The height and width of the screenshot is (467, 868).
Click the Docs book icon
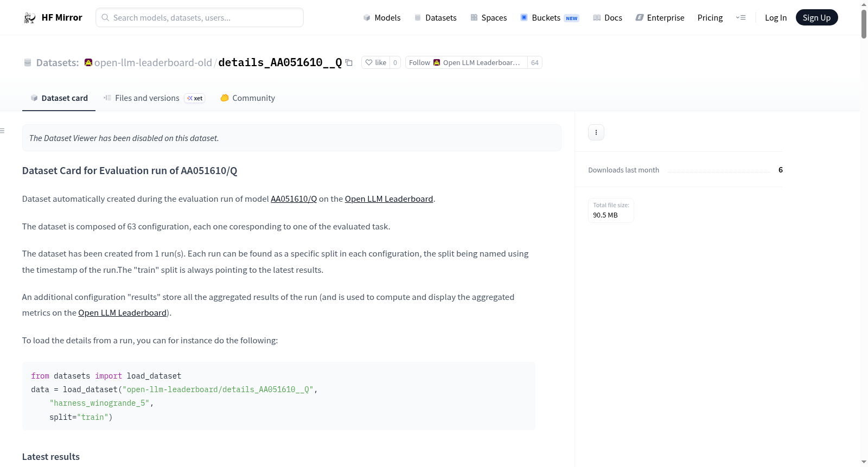click(597, 18)
